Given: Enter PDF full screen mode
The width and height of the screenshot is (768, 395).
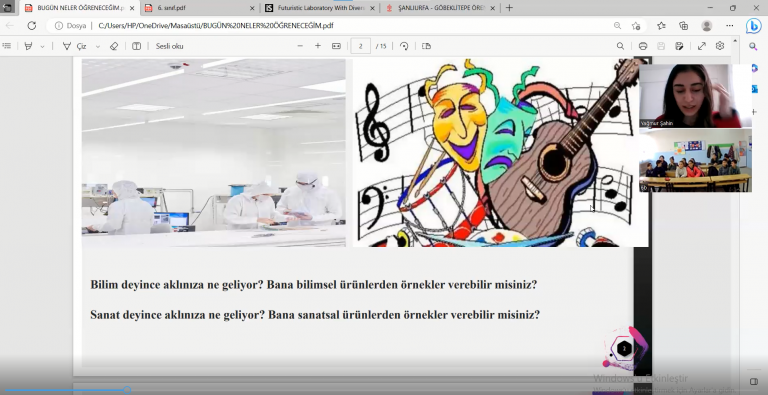Looking at the screenshot, I should click(x=702, y=46).
